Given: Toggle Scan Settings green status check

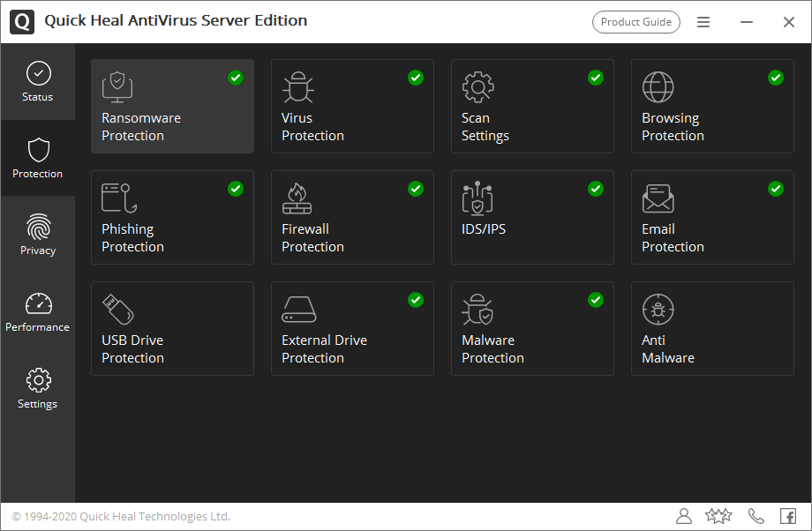Looking at the screenshot, I should 596,78.
